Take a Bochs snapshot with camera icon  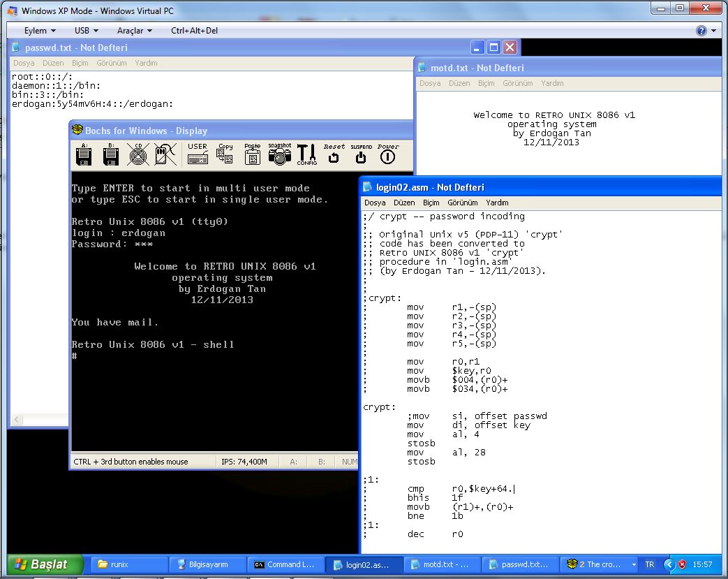(279, 154)
